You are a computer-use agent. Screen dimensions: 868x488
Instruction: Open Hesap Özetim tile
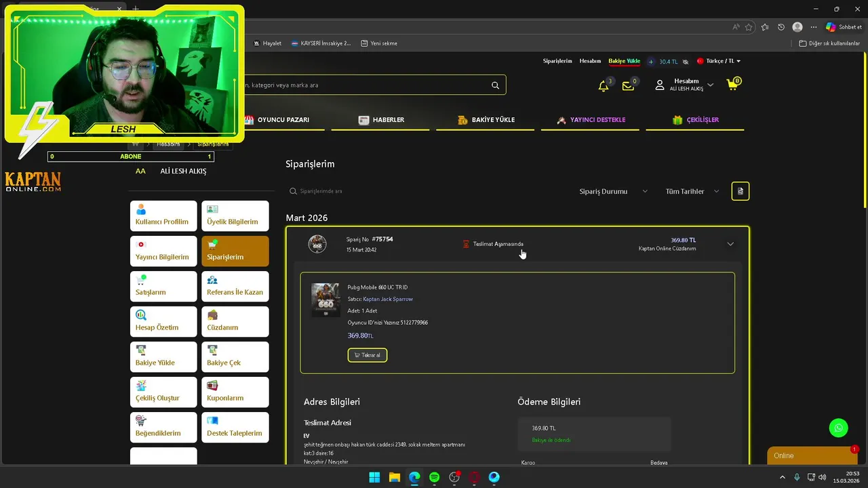point(163,321)
